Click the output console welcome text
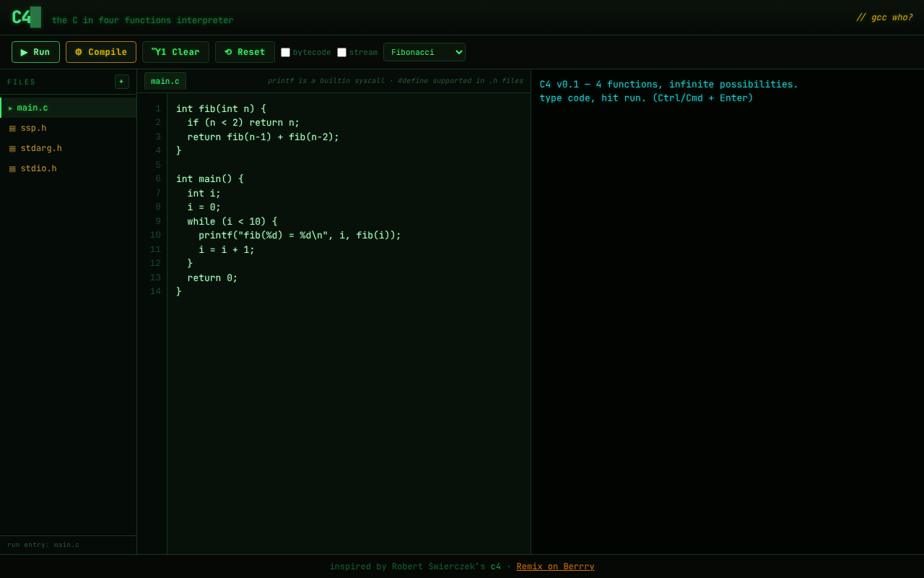Viewport: 924px width, 578px height. (x=669, y=91)
